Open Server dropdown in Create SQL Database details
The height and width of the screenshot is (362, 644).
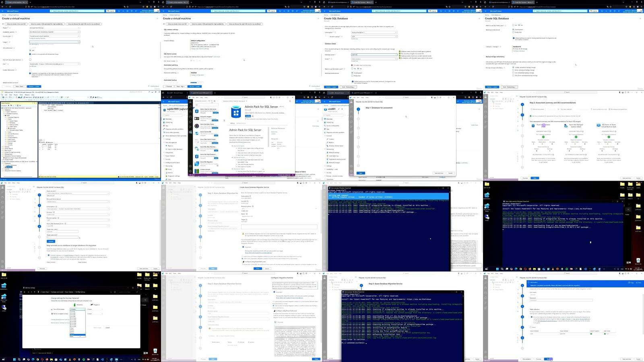coord(374,59)
